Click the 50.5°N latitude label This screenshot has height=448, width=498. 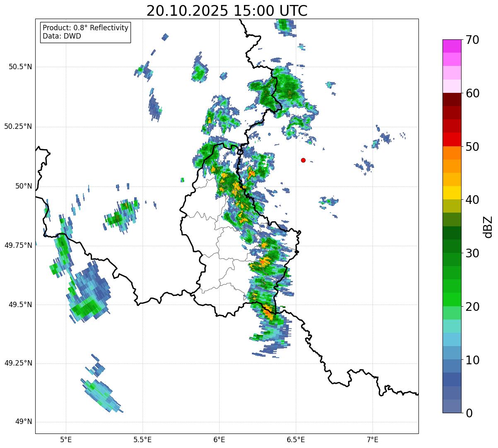[20, 67]
